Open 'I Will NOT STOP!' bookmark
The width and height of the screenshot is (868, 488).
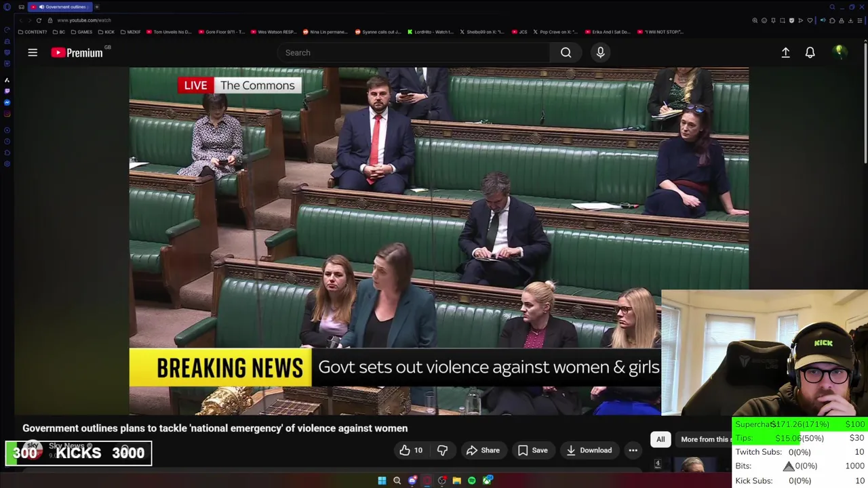(659, 32)
